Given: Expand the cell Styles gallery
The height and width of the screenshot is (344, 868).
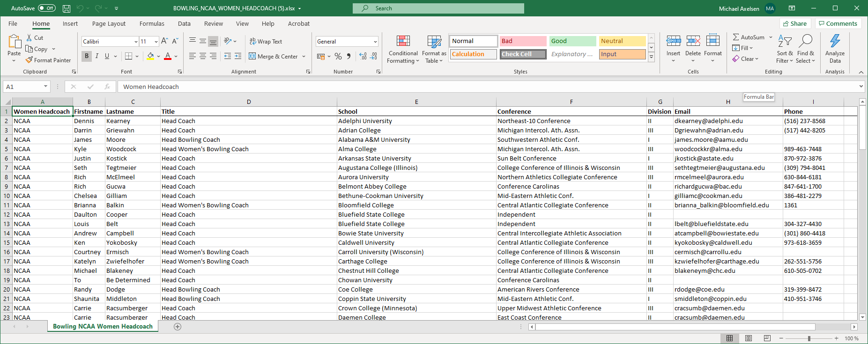Looking at the screenshot, I should (x=651, y=57).
